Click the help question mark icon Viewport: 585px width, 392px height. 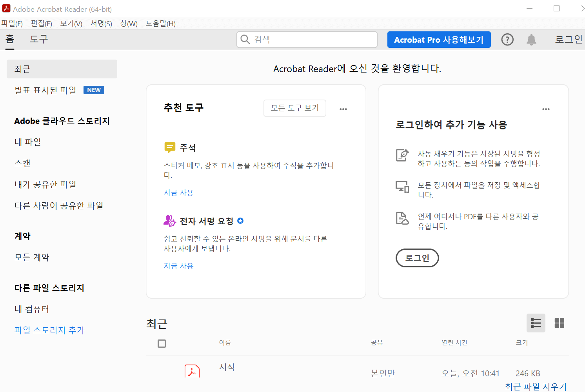click(507, 40)
